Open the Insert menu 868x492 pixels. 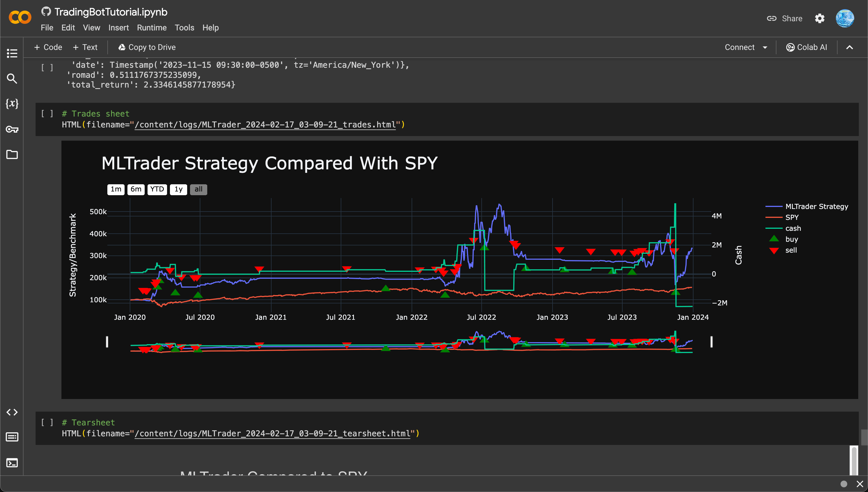click(119, 28)
